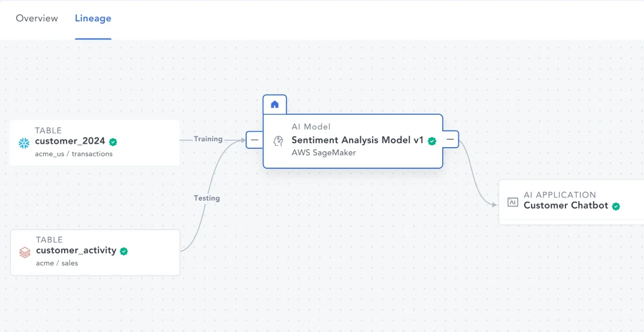Click the AI icon on Customer Chatbot node
The image size is (644, 332).
pyautogui.click(x=512, y=202)
